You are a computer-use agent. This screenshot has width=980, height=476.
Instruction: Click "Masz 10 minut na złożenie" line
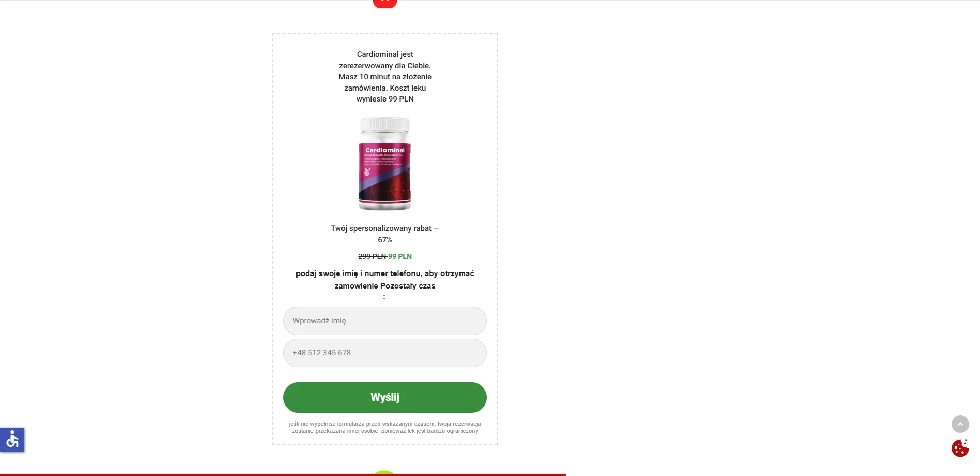click(x=385, y=77)
